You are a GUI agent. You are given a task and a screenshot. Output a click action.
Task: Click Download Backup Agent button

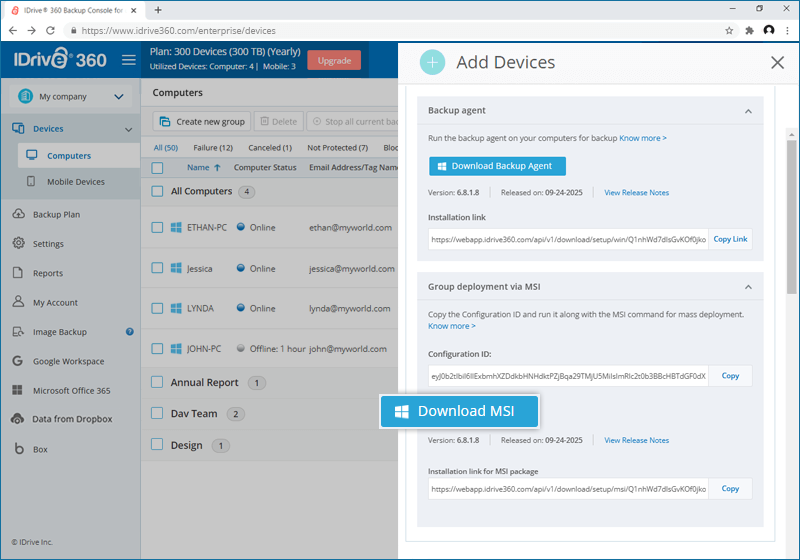click(497, 166)
